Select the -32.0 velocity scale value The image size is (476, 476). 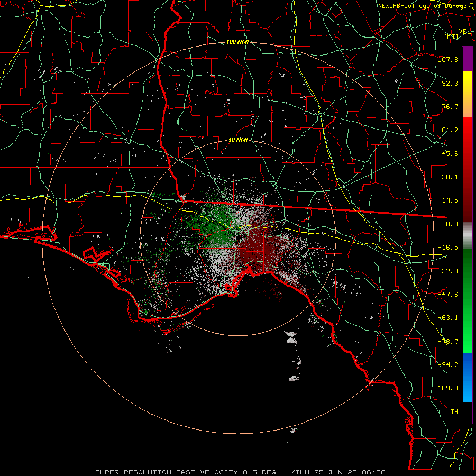click(448, 271)
